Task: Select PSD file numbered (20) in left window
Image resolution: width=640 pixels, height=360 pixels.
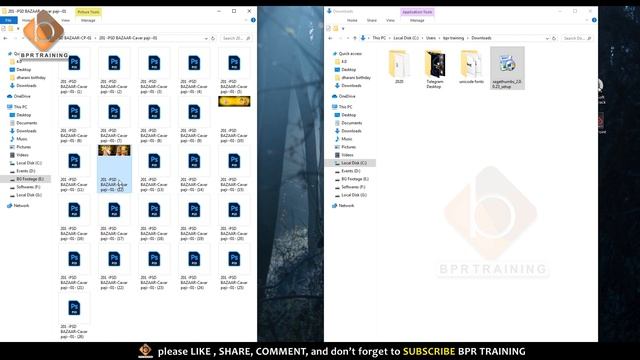Action: [234, 217]
